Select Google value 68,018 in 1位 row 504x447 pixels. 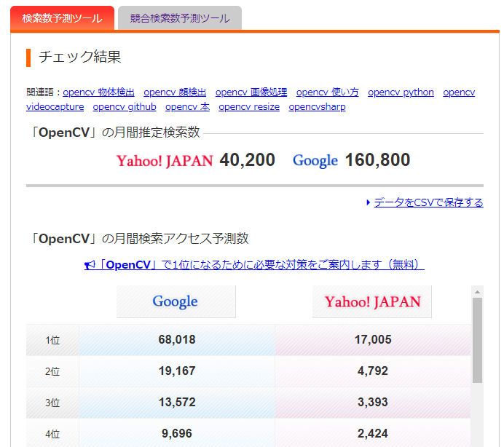pos(177,340)
